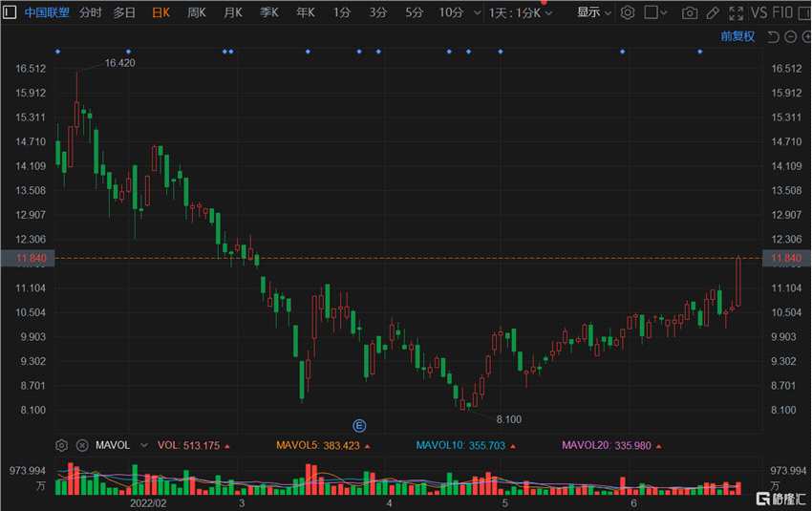Click the E earnings event marker
The width and height of the screenshot is (812, 511).
(359, 426)
